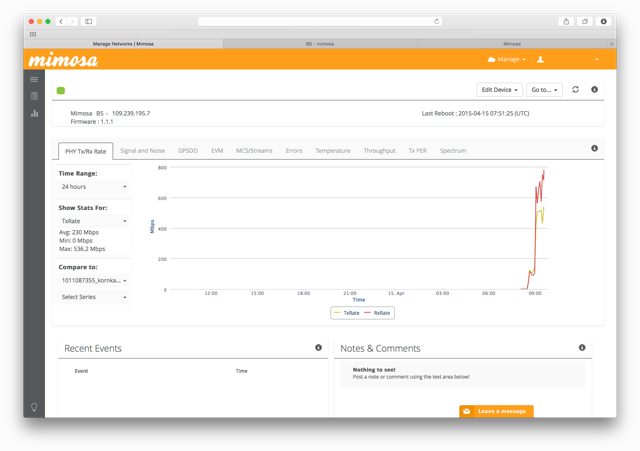640x451 pixels.
Task: Refresh the device data with the reload icon
Action: (x=575, y=90)
